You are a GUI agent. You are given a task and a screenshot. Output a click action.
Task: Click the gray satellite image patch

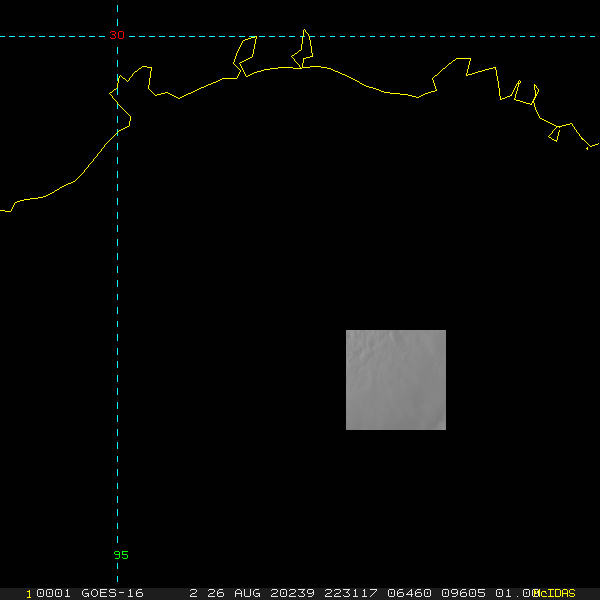click(x=396, y=380)
